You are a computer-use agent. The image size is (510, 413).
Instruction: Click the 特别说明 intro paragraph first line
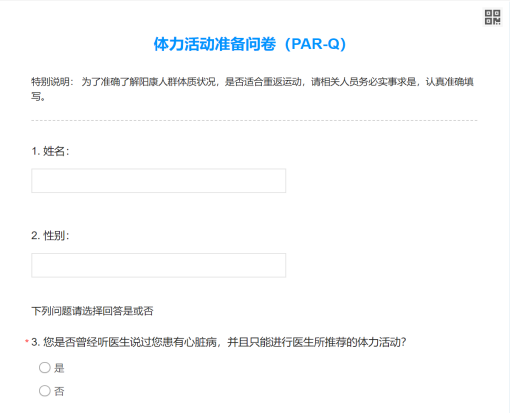(x=252, y=82)
